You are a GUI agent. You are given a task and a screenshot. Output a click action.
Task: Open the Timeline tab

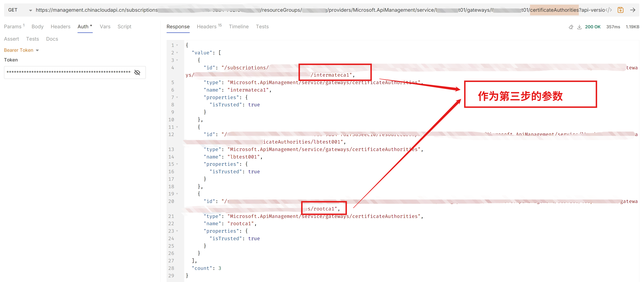[238, 26]
